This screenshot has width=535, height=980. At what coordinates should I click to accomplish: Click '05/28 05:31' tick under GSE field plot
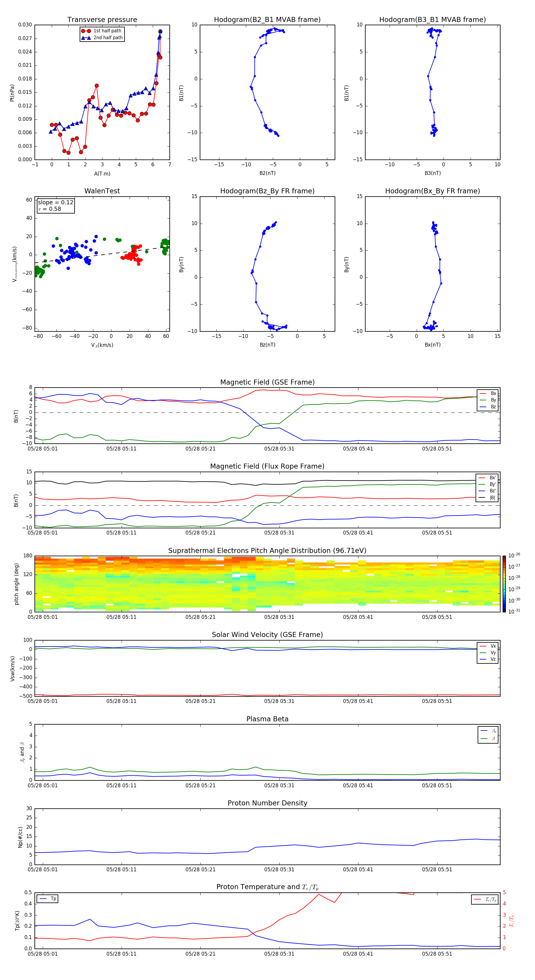(x=279, y=449)
